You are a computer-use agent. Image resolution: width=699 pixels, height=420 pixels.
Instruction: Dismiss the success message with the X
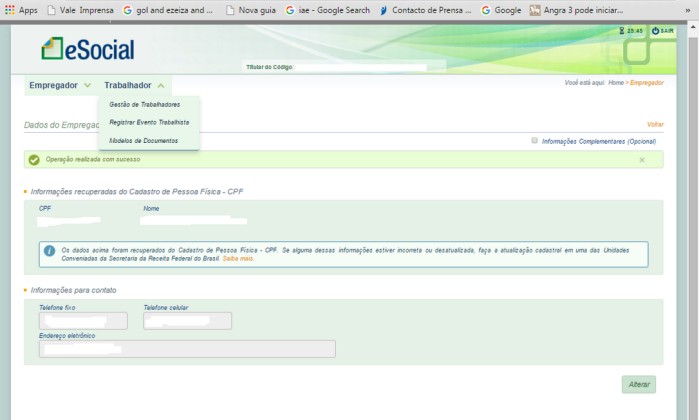coord(642,160)
